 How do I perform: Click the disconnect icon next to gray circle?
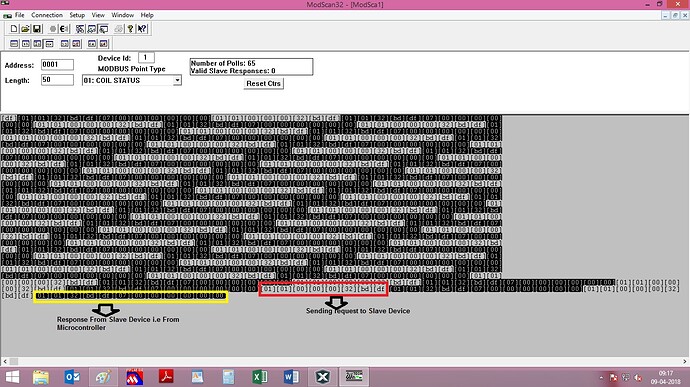click(x=64, y=29)
